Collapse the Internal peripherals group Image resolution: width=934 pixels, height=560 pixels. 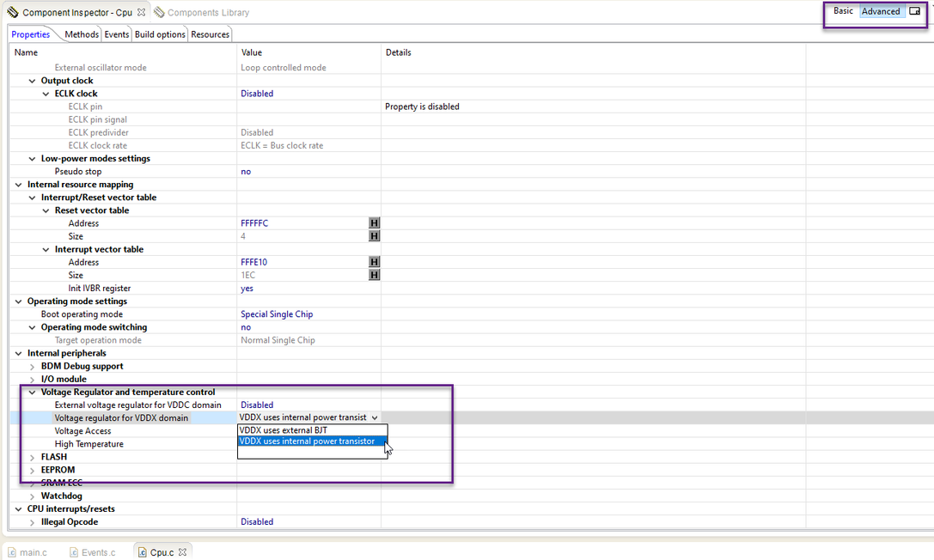point(18,354)
